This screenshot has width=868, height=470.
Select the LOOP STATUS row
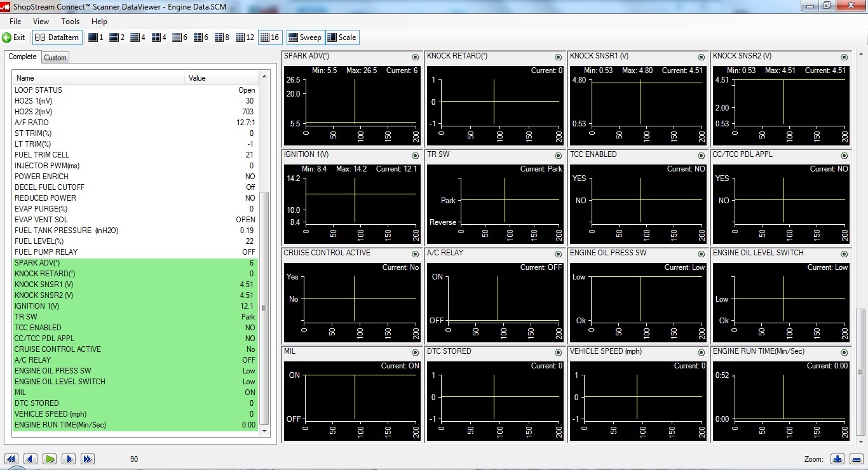point(135,90)
